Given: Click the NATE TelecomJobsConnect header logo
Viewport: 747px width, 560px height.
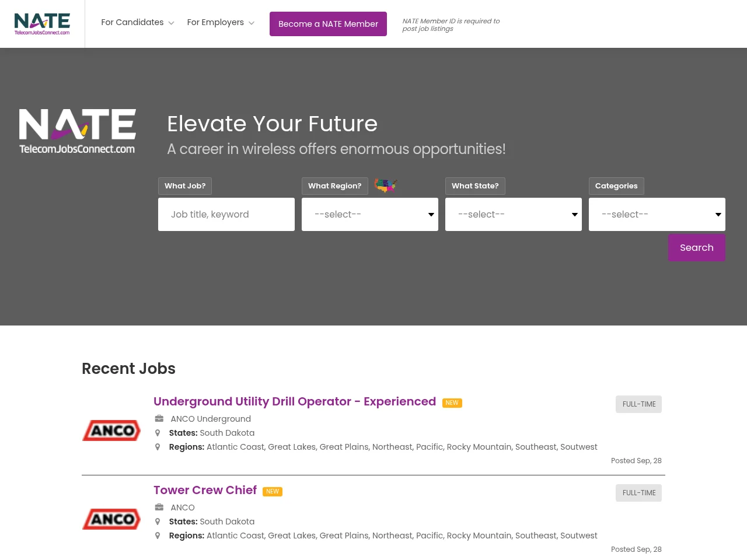Looking at the screenshot, I should point(42,24).
